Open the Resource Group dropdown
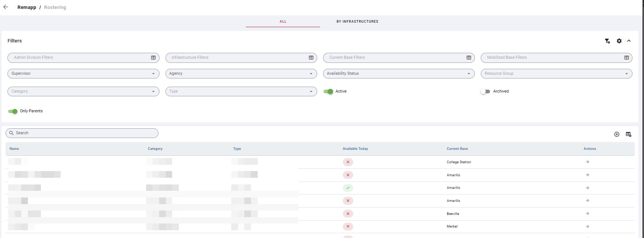The width and height of the screenshot is (644, 238). tap(556, 74)
